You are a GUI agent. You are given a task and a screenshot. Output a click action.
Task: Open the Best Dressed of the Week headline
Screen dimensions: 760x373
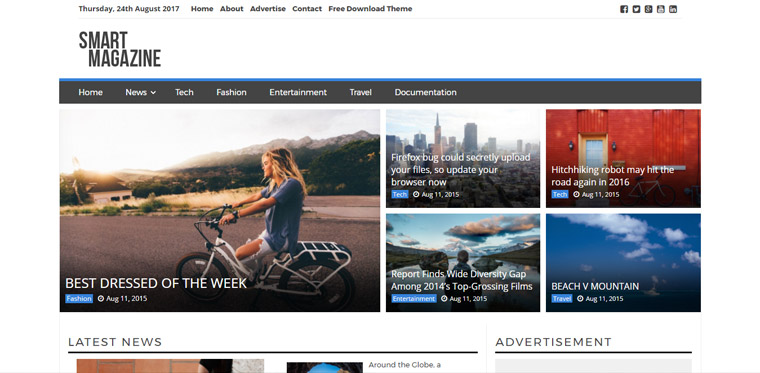156,283
